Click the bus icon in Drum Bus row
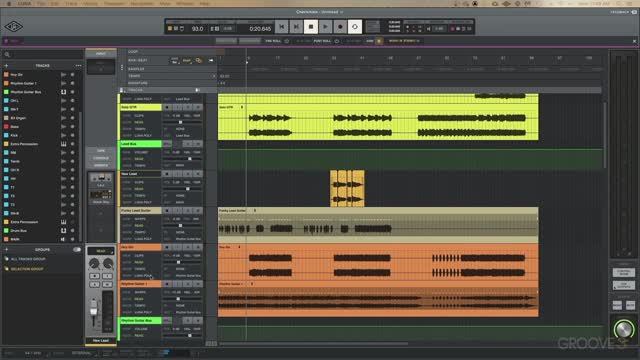The width and height of the screenshot is (640, 360). (x=63, y=231)
